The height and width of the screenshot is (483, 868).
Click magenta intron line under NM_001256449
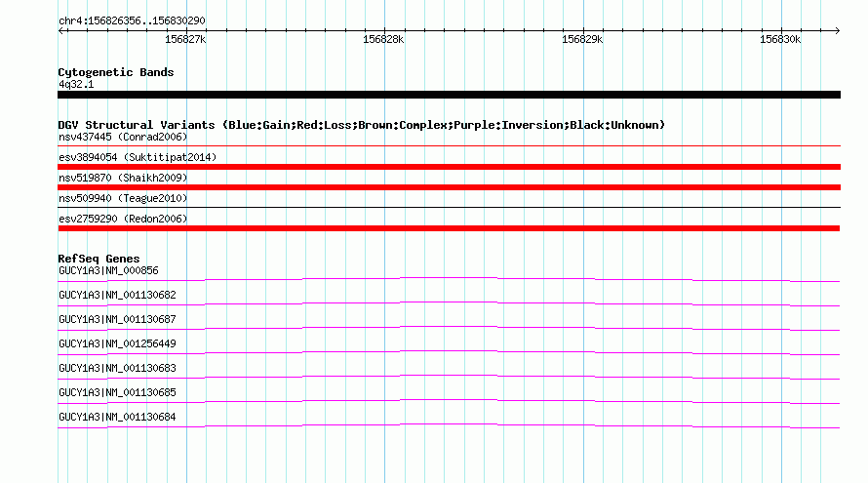449,352
